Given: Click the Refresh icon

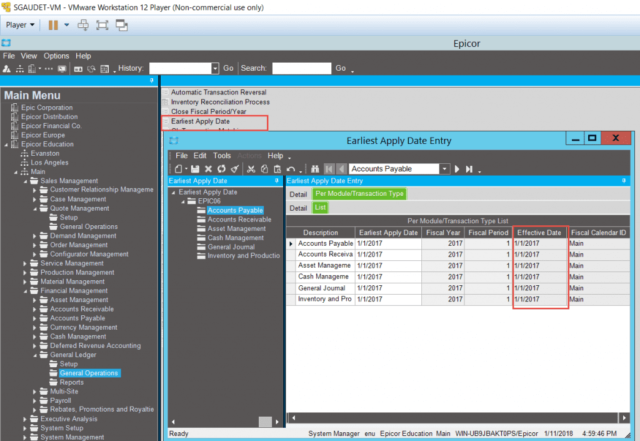Looking at the screenshot, I should point(221,169).
